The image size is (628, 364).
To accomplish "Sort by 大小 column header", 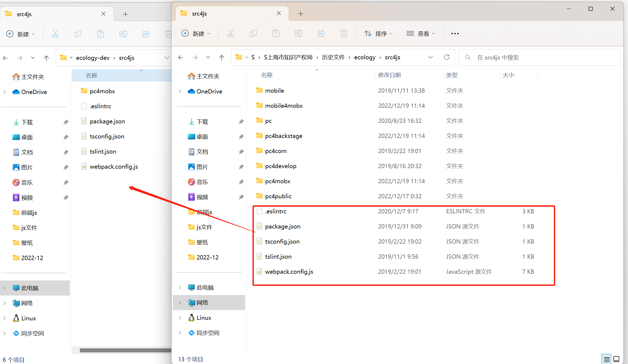I will click(x=519, y=75).
